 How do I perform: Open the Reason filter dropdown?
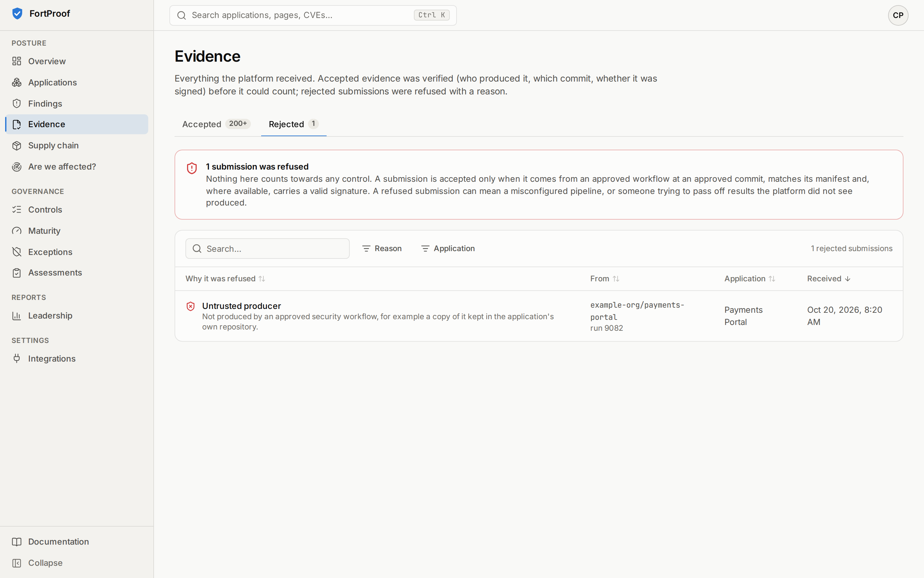[x=381, y=249]
